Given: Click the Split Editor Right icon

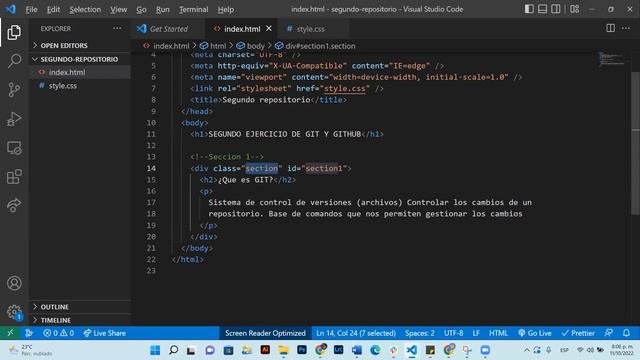Looking at the screenshot, I should click(x=610, y=28).
